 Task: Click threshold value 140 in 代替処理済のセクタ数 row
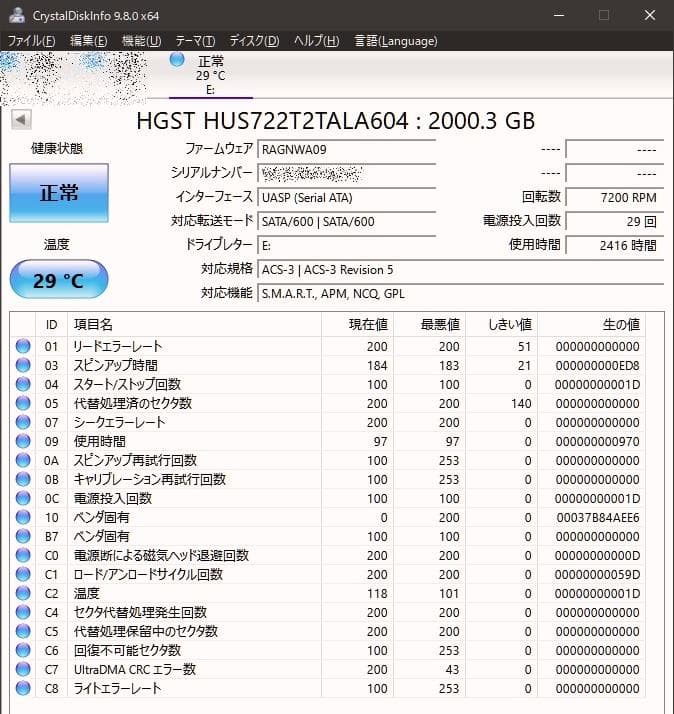(521, 404)
